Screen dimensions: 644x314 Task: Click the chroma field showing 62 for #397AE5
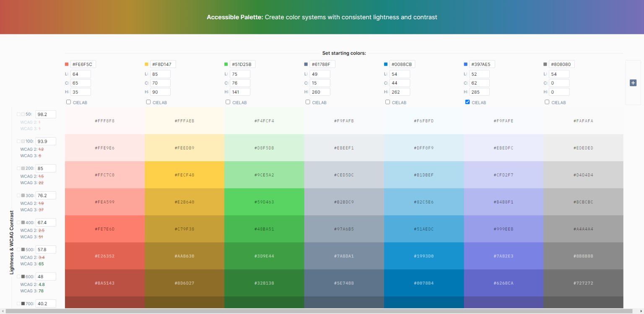[x=479, y=83]
